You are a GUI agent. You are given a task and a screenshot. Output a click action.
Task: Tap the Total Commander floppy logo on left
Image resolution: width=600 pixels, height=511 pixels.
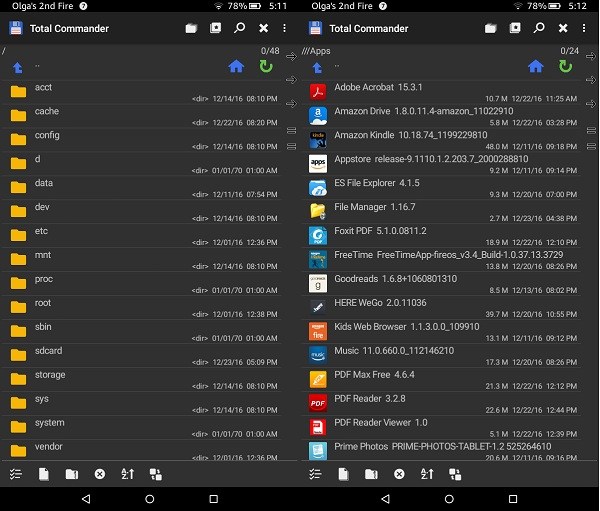tap(16, 28)
